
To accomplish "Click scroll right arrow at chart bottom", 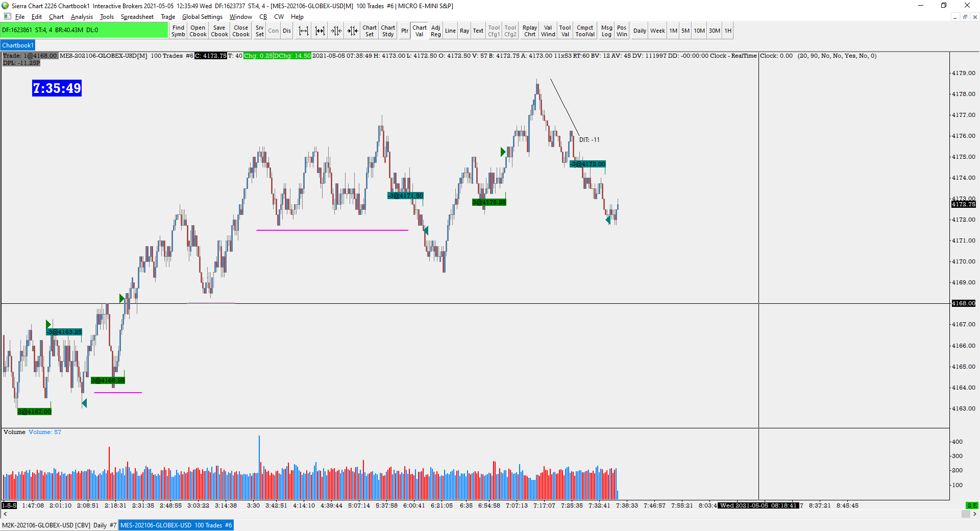I will [x=975, y=514].
